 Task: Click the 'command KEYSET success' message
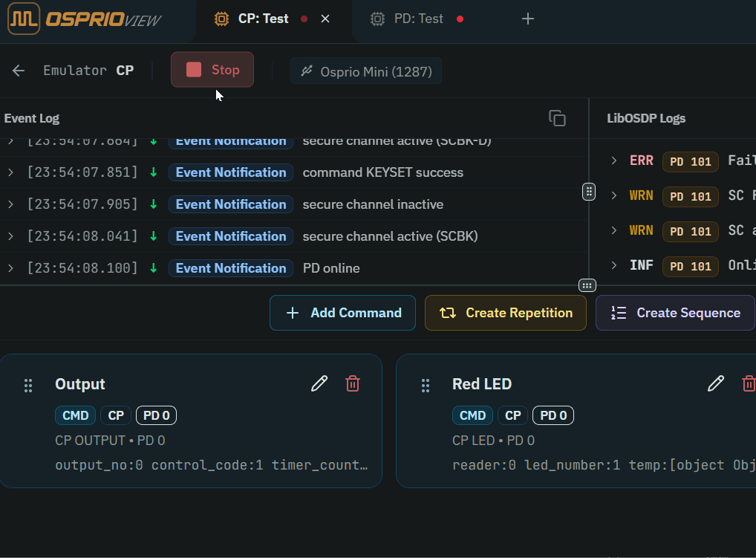point(382,172)
